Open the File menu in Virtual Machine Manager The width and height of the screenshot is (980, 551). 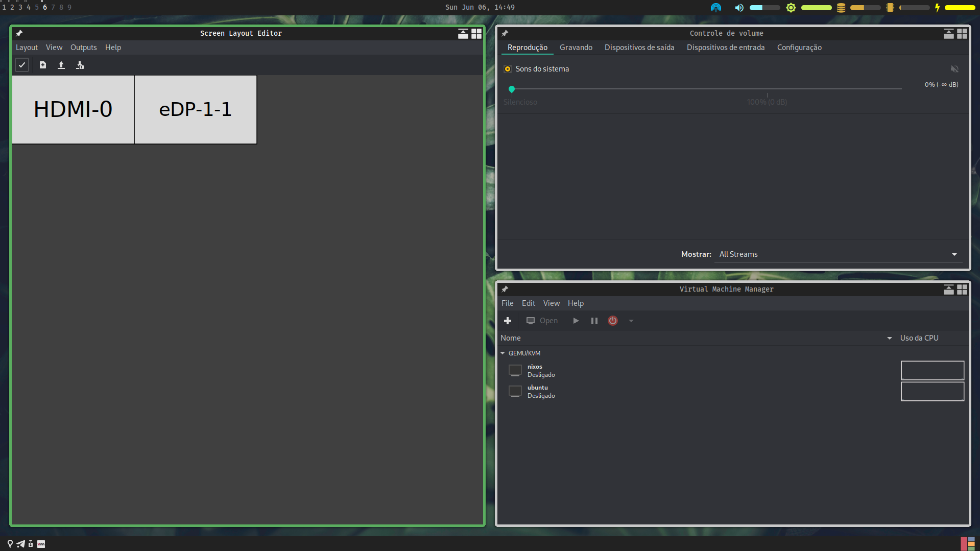tap(508, 303)
